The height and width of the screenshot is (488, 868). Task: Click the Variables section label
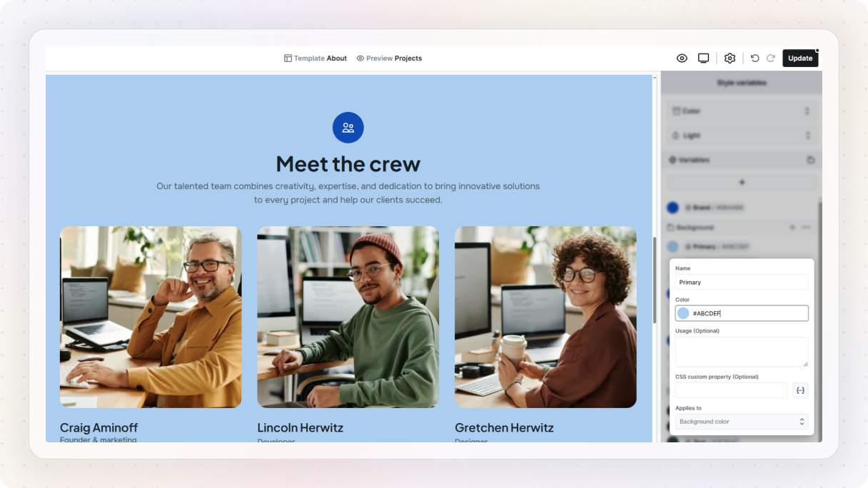[693, 160]
